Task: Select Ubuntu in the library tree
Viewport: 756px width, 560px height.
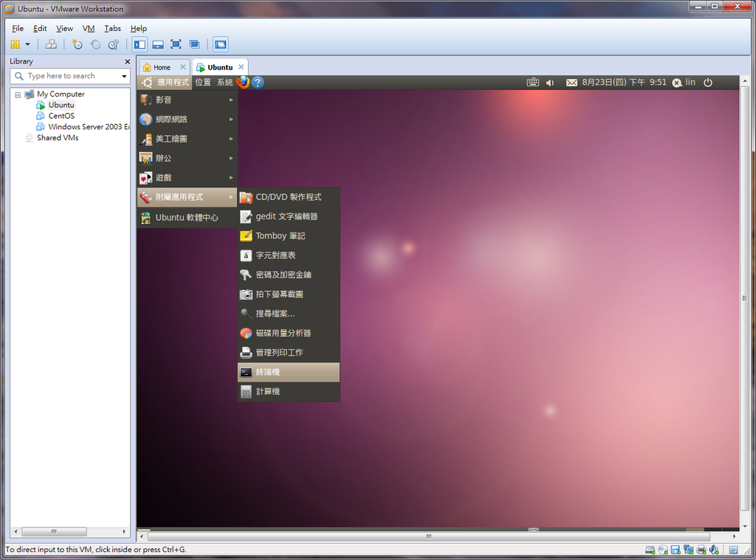Action: tap(61, 105)
